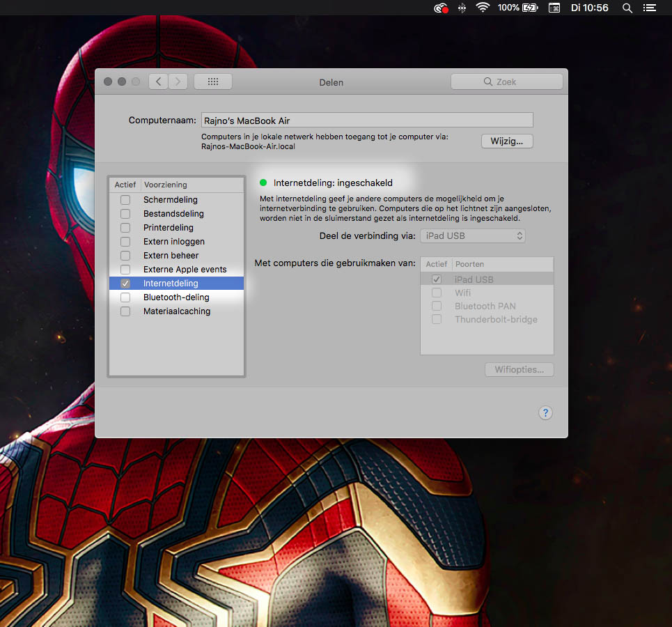Enable the Bestandsdeling checkbox

125,214
